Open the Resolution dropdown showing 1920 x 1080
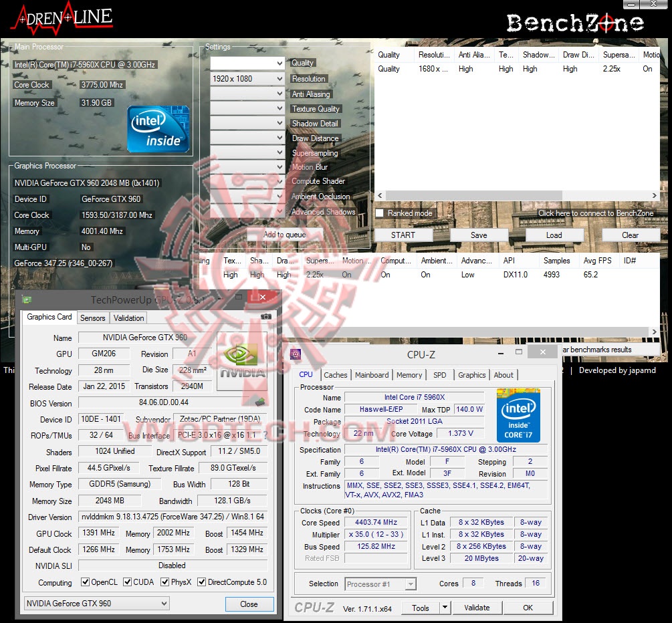The height and width of the screenshot is (623, 672). point(247,79)
